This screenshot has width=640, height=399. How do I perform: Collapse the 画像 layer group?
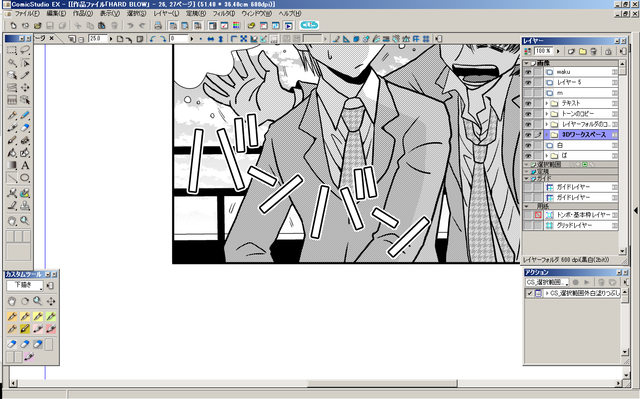(527, 63)
